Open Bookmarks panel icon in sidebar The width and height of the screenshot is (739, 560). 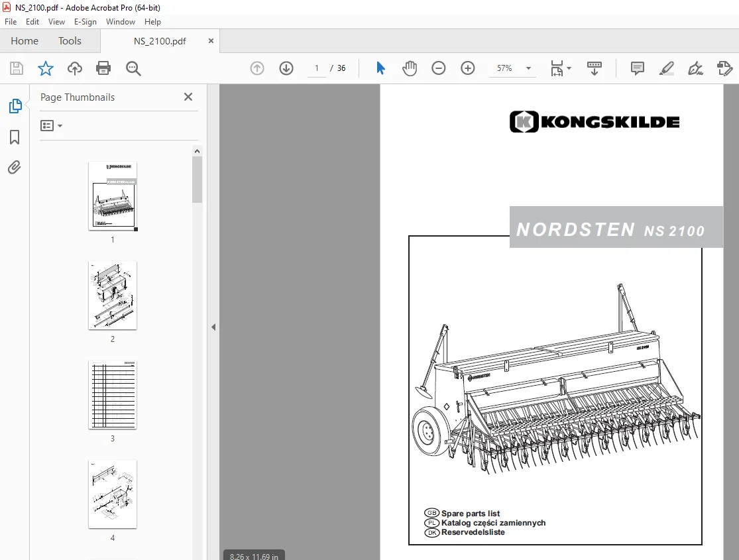pyautogui.click(x=15, y=137)
